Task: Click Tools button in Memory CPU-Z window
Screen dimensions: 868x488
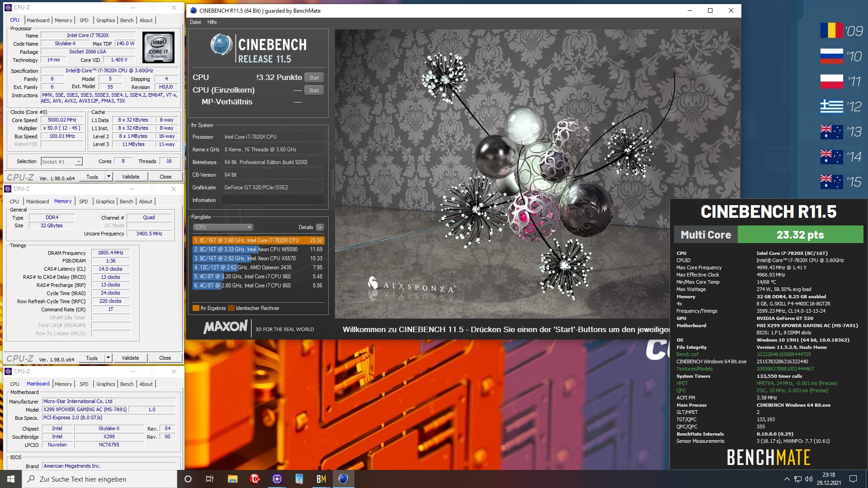Action: pyautogui.click(x=92, y=358)
